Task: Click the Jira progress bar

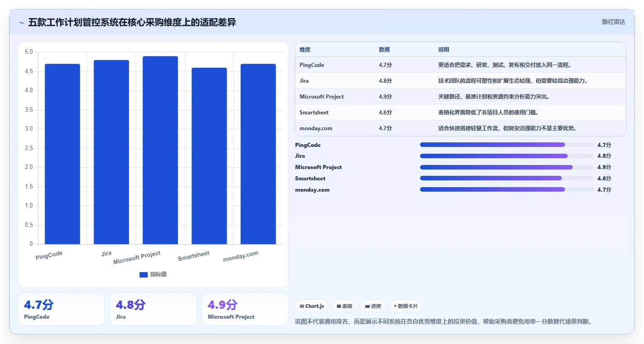Action: click(x=507, y=156)
